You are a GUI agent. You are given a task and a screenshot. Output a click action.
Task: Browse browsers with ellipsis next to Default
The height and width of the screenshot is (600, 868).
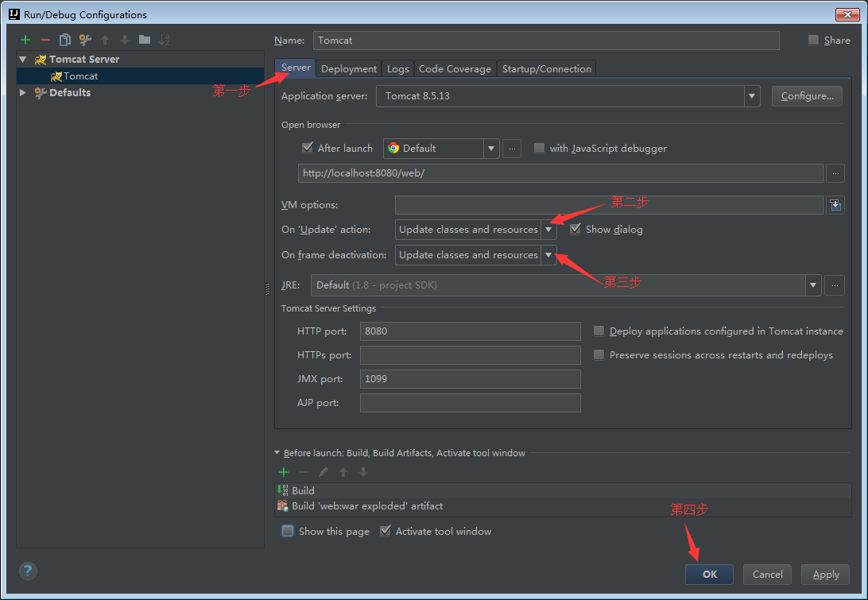[x=512, y=149]
